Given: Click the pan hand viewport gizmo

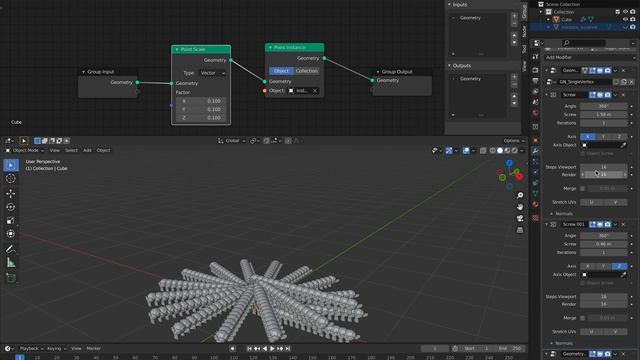Looking at the screenshot, I should click(x=520, y=207).
